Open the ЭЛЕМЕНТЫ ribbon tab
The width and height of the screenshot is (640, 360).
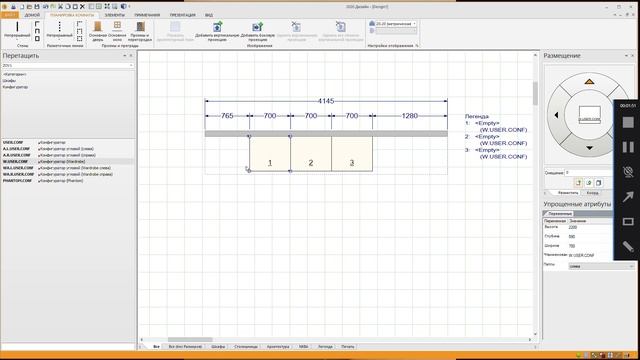click(x=114, y=15)
